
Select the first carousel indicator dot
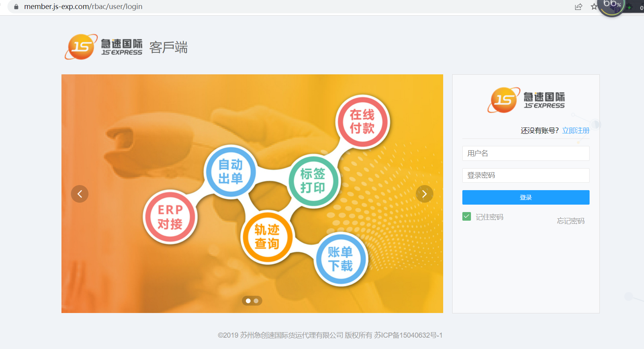[x=248, y=301]
